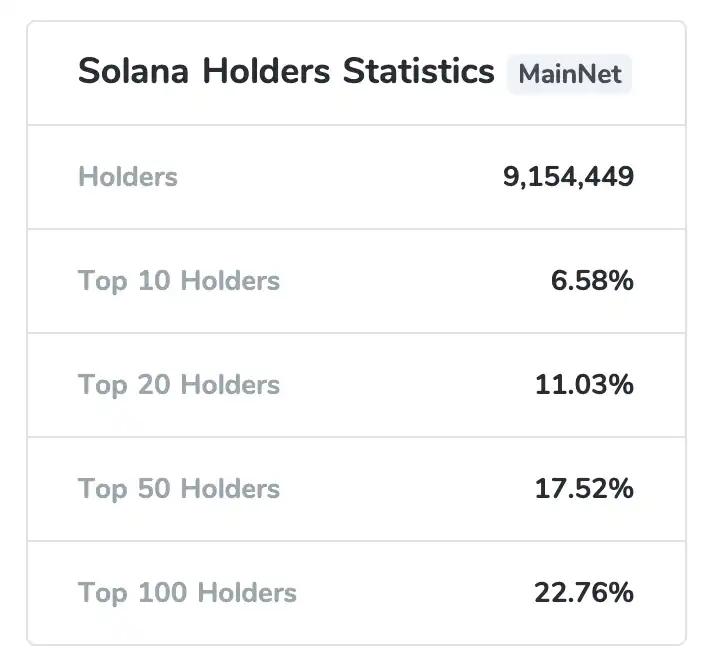Click the 17.52% value
This screenshot has width=704, height=668.
584,489
